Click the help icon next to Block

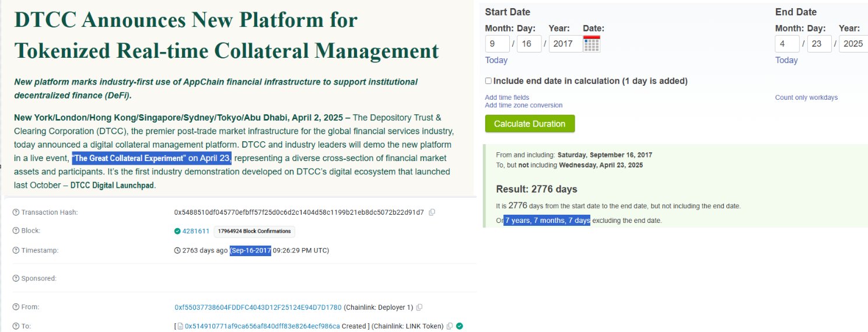click(x=16, y=231)
